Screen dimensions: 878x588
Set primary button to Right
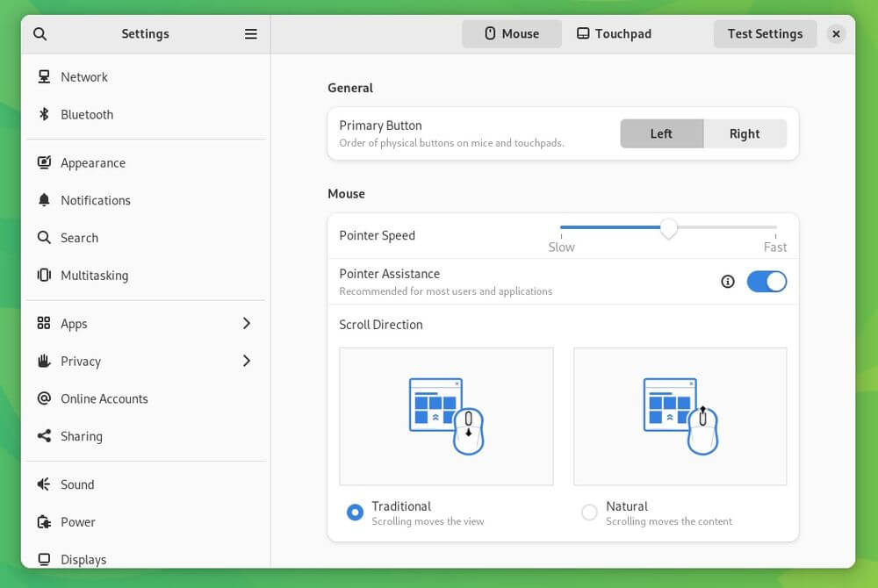point(745,133)
